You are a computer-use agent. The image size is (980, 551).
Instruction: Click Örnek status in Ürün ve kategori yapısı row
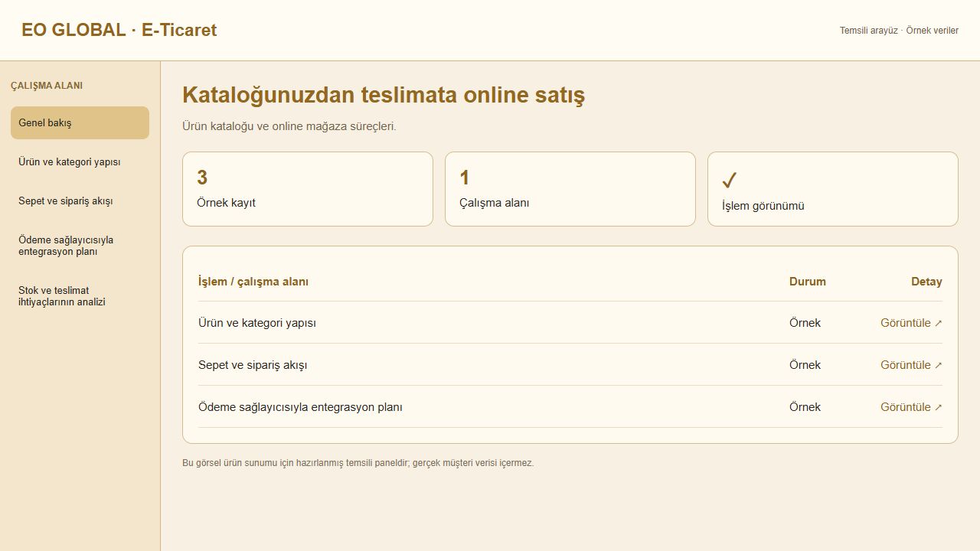tap(805, 323)
